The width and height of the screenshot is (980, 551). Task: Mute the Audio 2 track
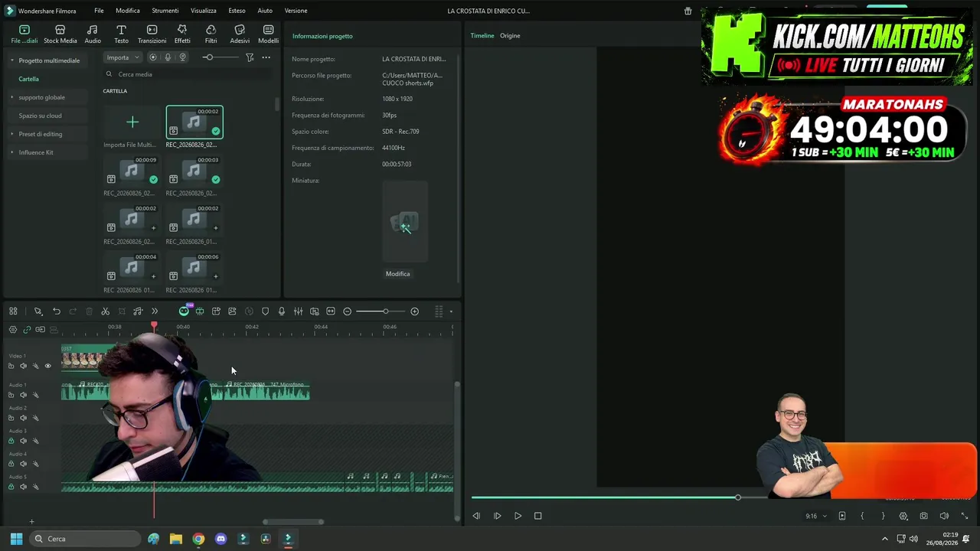(x=23, y=418)
